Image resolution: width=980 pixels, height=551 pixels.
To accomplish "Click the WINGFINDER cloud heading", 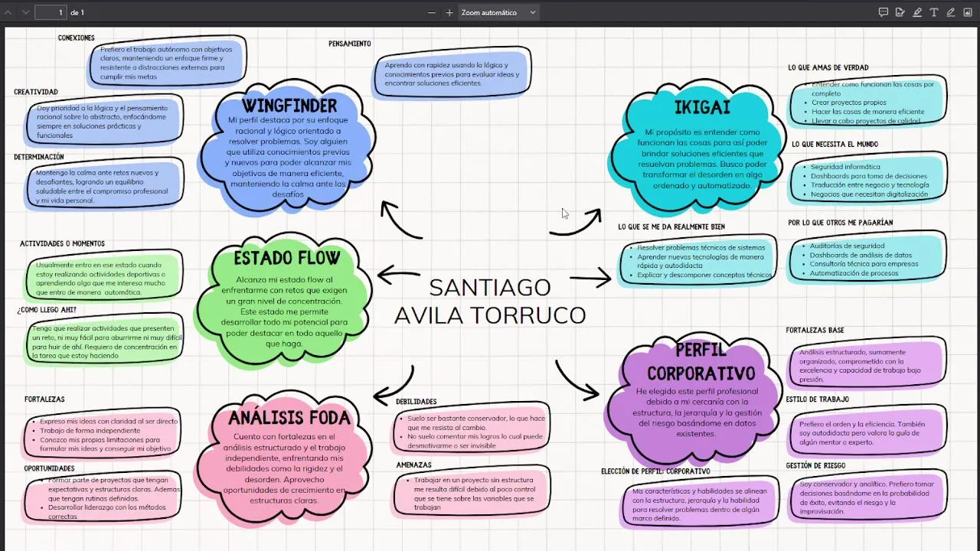I will [x=289, y=106].
